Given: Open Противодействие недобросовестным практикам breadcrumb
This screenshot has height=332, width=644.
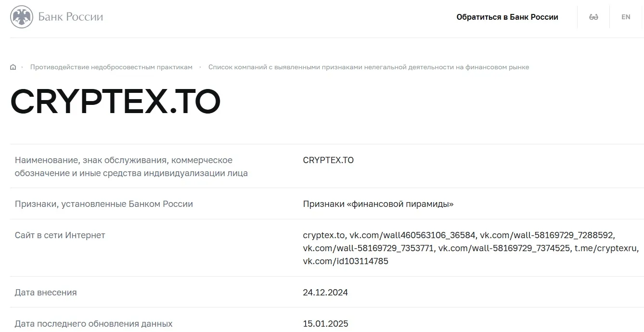Looking at the screenshot, I should (x=111, y=67).
